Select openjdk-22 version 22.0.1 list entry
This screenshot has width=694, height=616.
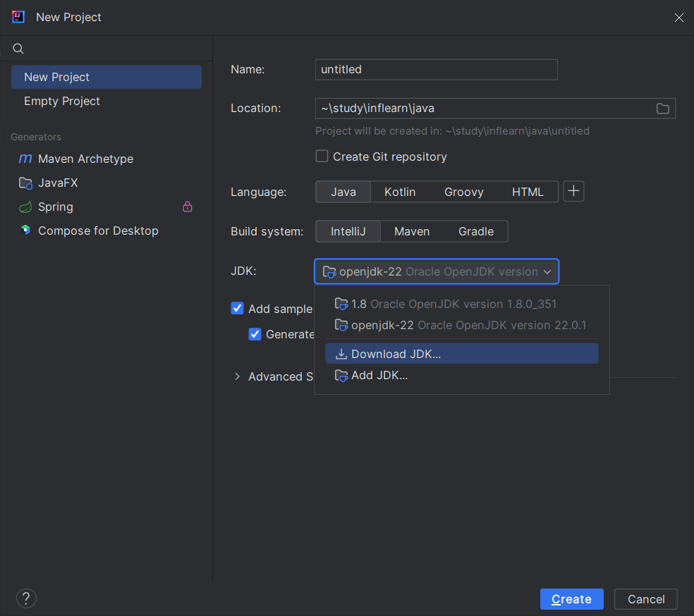pos(462,325)
